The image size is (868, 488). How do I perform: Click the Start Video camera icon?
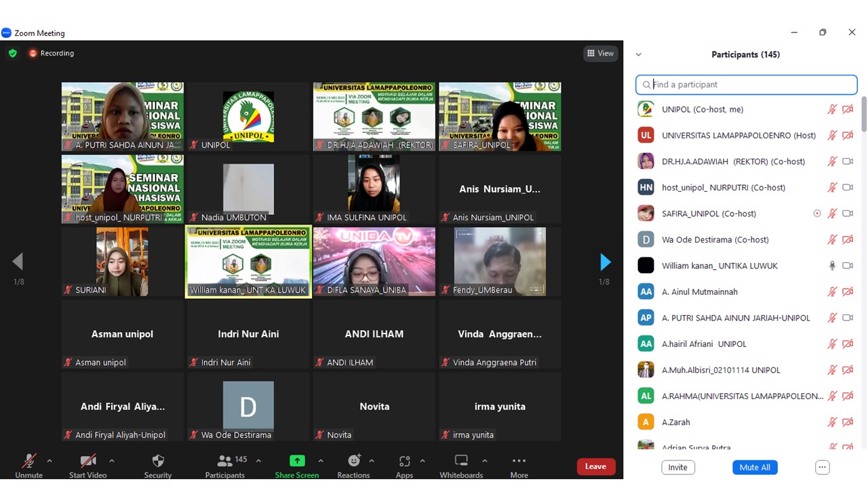88,461
